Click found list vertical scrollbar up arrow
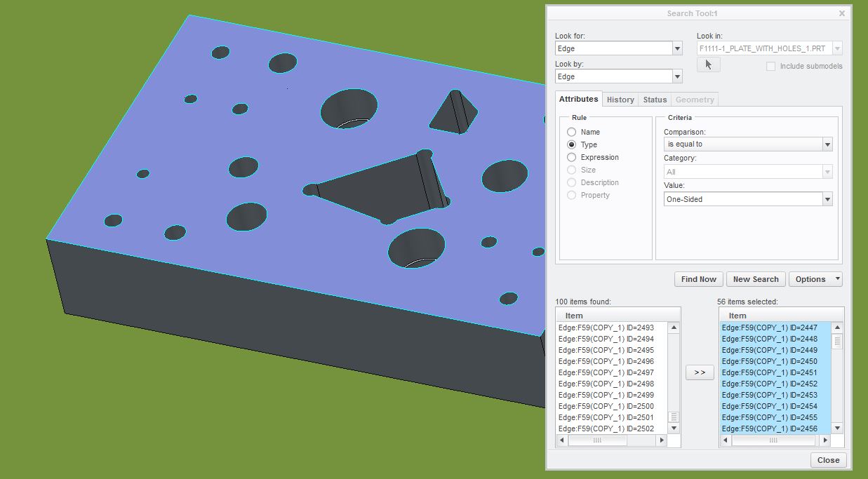Screen dimensions: 868x479 coord(674,328)
